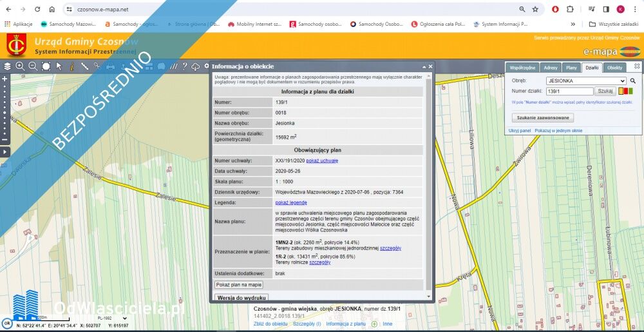Click the full extent view tool
Image resolution: width=644 pixels, height=332 pixels.
point(46,66)
